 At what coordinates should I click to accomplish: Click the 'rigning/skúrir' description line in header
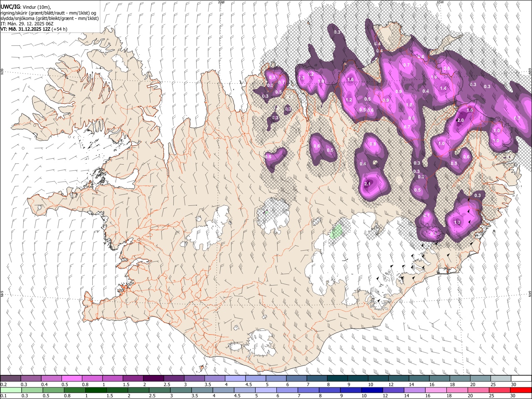coord(49,12)
